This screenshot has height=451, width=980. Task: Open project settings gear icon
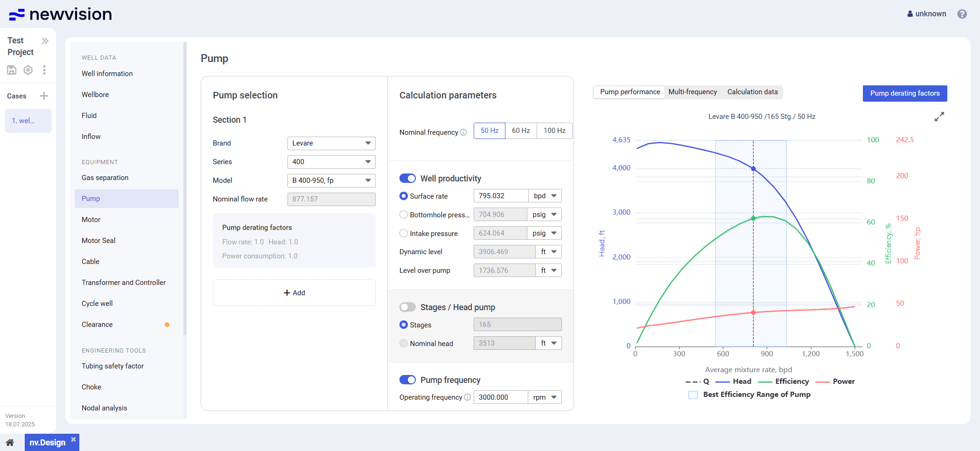coord(28,70)
